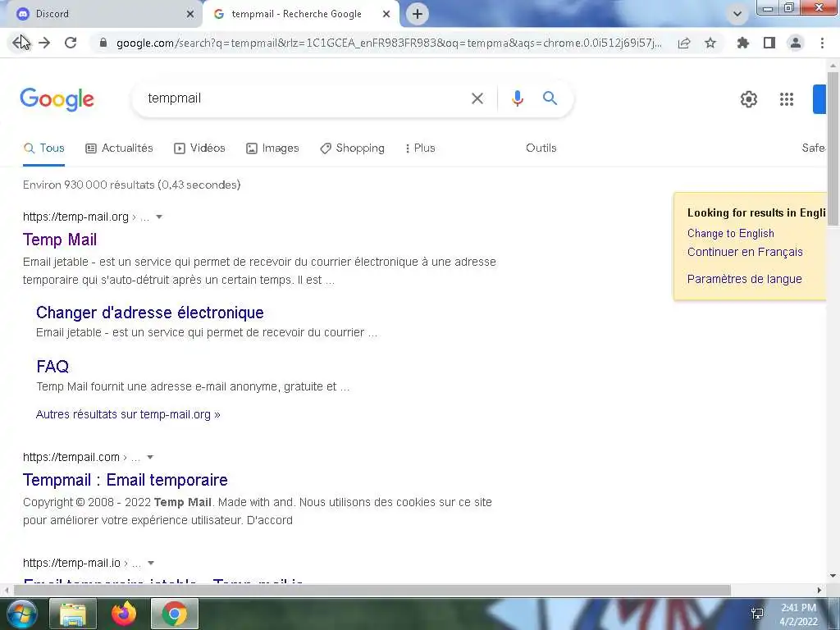Click the https://tempail.com breadcrumb text
840x630 pixels.
pos(71,457)
